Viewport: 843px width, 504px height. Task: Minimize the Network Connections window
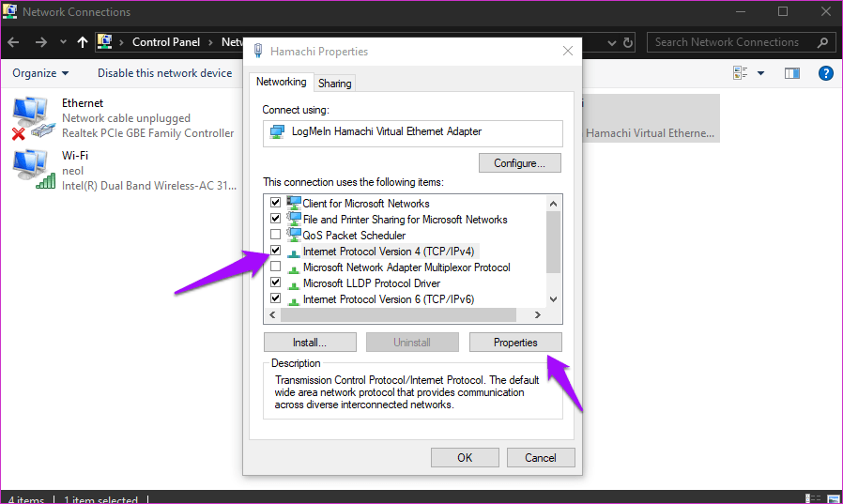point(741,11)
